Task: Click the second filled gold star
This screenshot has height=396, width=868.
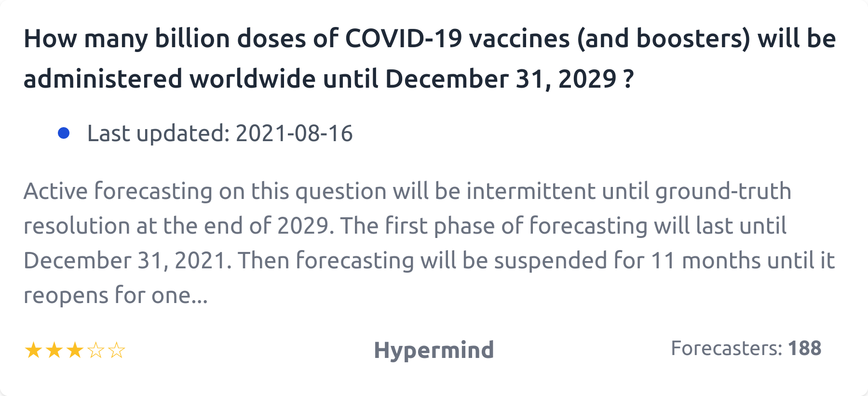Action: pos(54,351)
